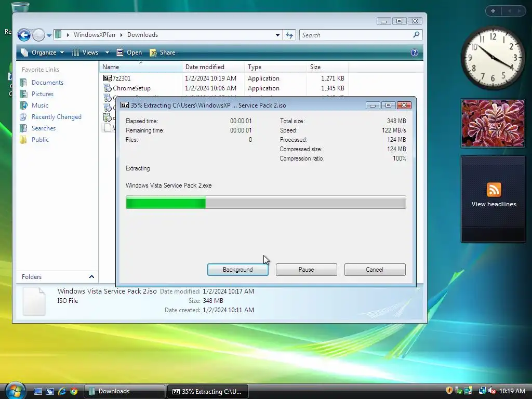Screen dimensions: 532x399
Task: Click the Show Desktop quick launch icon
Action: pos(37,392)
